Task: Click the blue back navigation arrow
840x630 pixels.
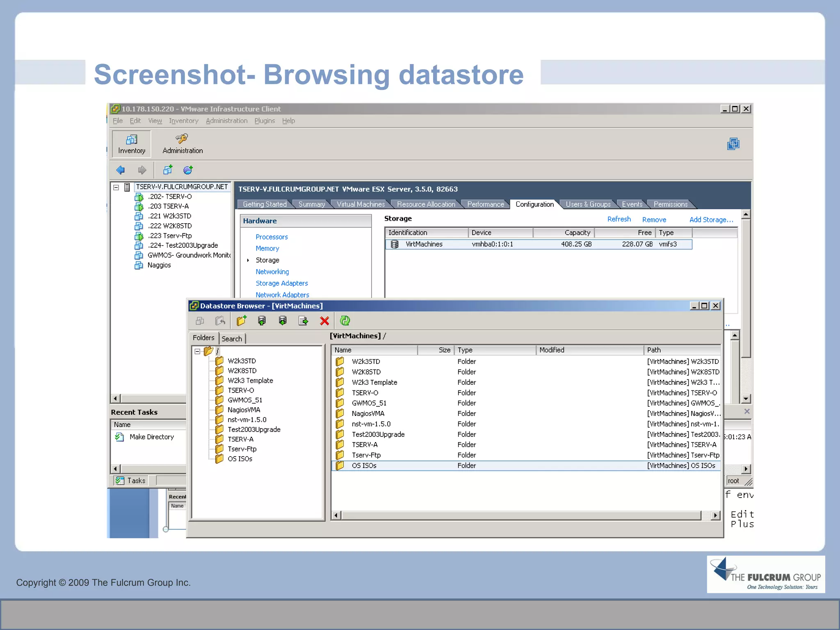Action: 121,170
